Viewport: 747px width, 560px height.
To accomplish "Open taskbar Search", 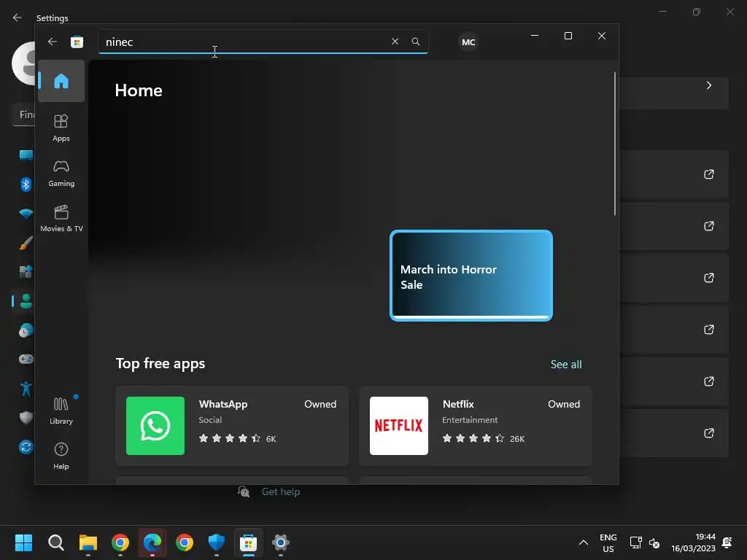I will point(55,542).
